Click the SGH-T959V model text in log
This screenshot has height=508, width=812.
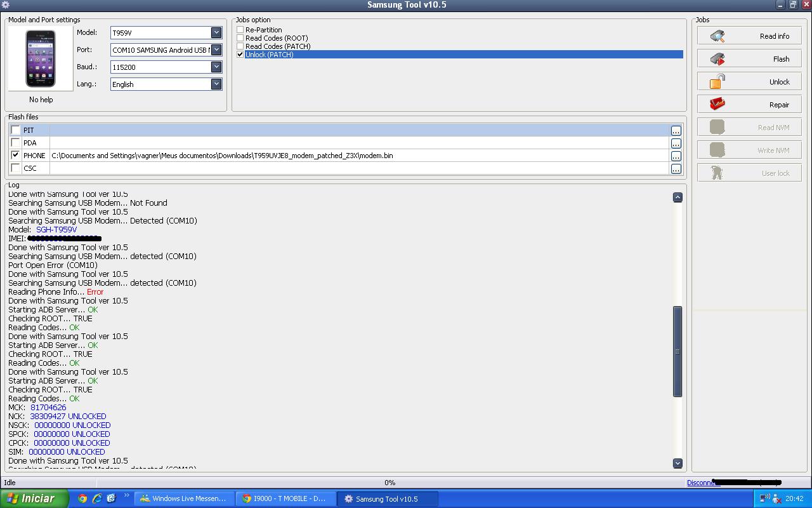pos(56,230)
